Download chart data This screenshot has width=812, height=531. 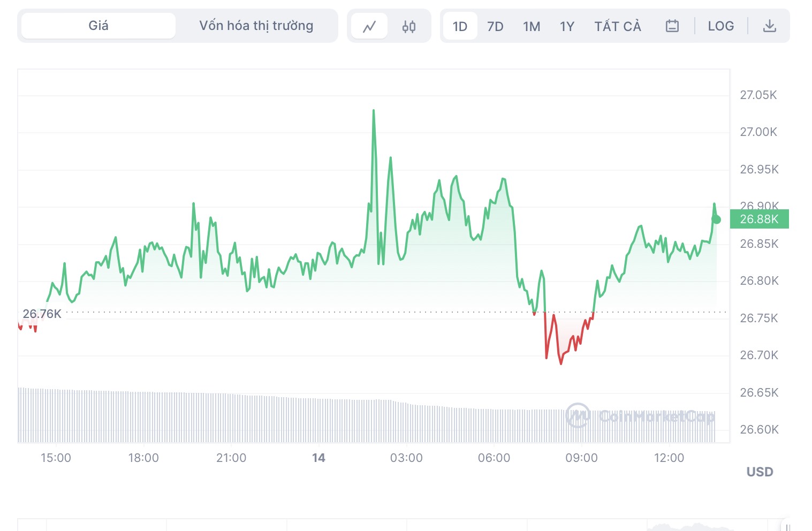pos(770,26)
